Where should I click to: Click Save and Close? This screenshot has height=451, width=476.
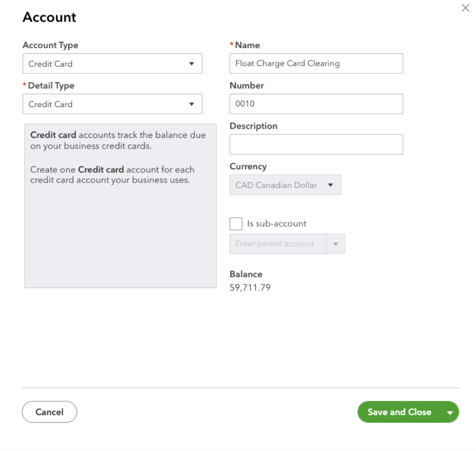pyautogui.click(x=399, y=412)
